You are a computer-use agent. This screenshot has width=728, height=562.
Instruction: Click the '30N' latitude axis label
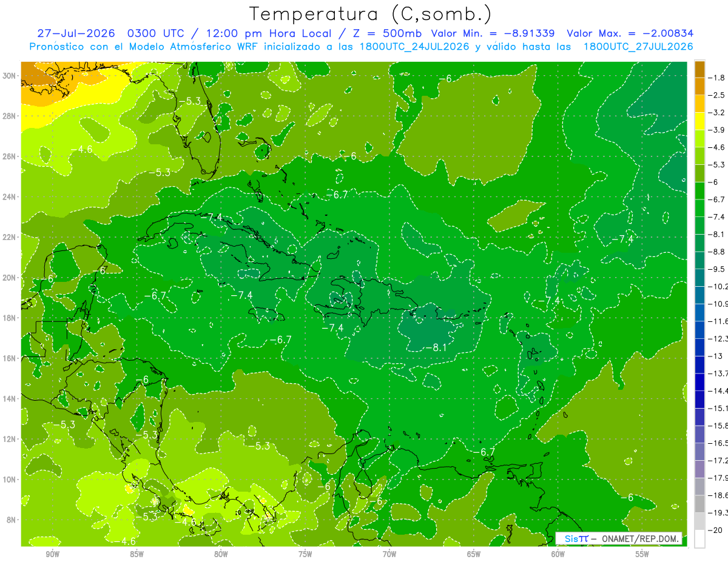pyautogui.click(x=10, y=75)
